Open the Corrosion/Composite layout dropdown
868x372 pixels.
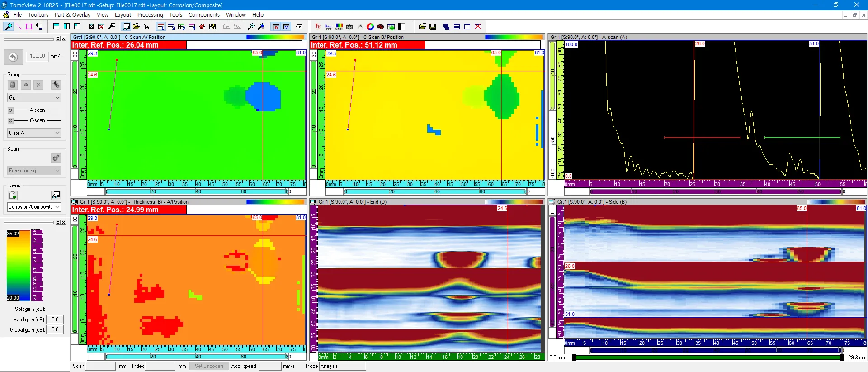pyautogui.click(x=34, y=207)
